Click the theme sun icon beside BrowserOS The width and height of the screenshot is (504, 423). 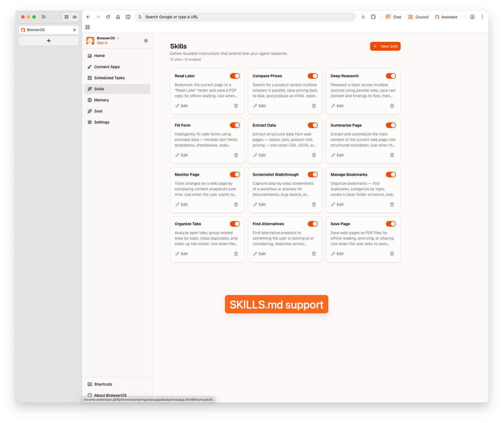pos(146,41)
